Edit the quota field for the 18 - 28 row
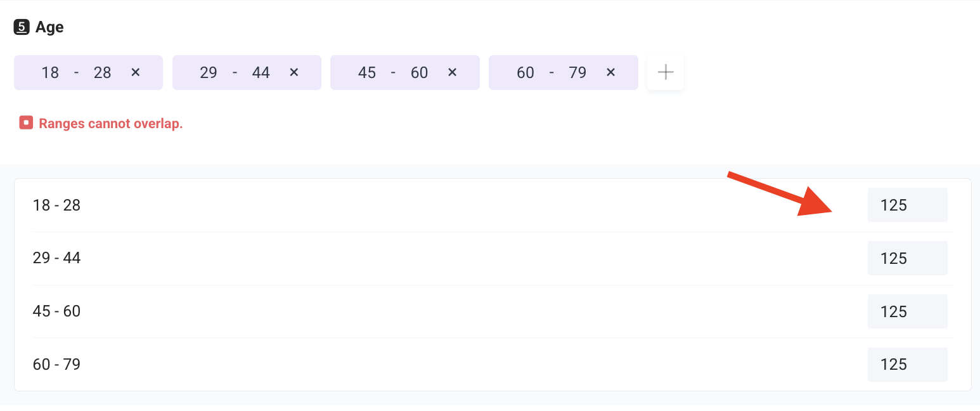 [907, 205]
